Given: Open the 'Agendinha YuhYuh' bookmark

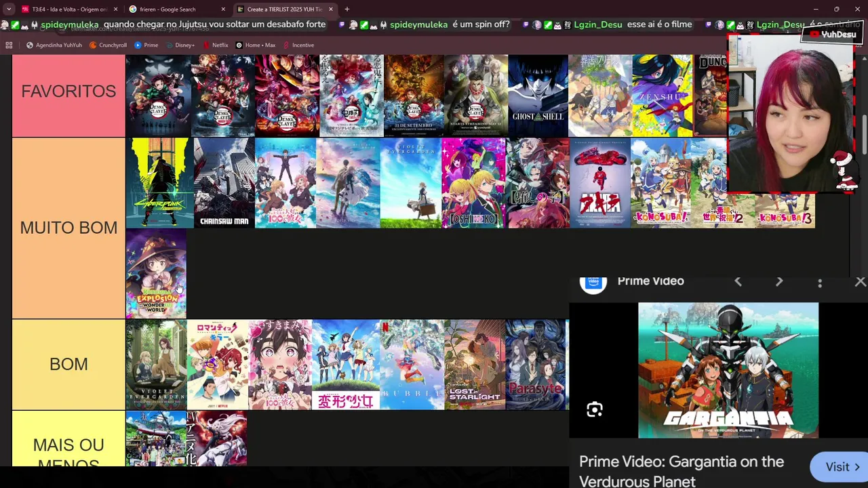Looking at the screenshot, I should pos(54,45).
